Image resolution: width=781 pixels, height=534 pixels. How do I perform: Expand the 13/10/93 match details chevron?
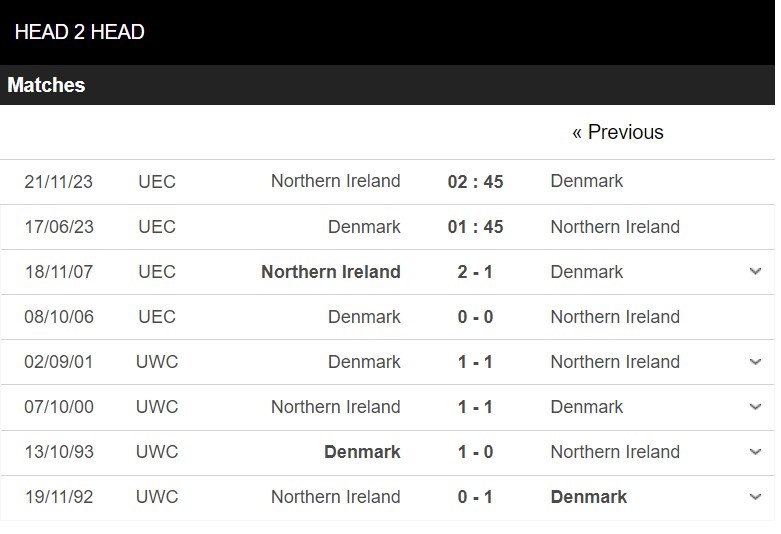click(x=755, y=452)
